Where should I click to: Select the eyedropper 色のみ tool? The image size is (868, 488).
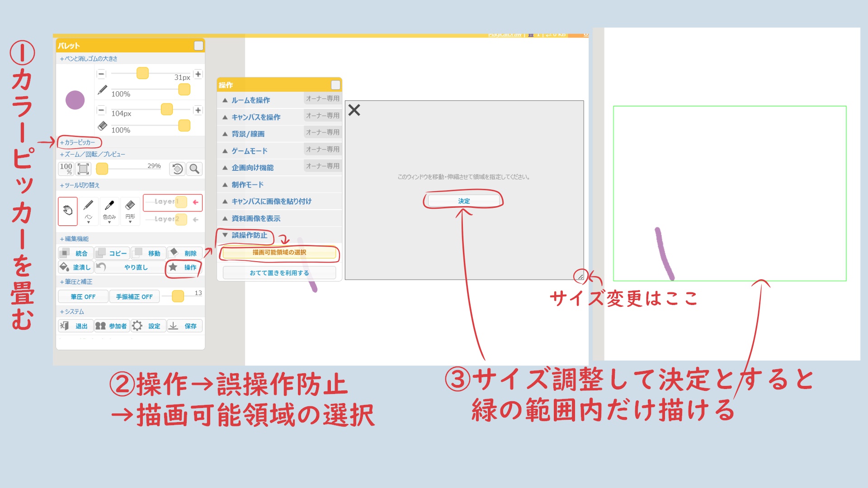pyautogui.click(x=109, y=211)
